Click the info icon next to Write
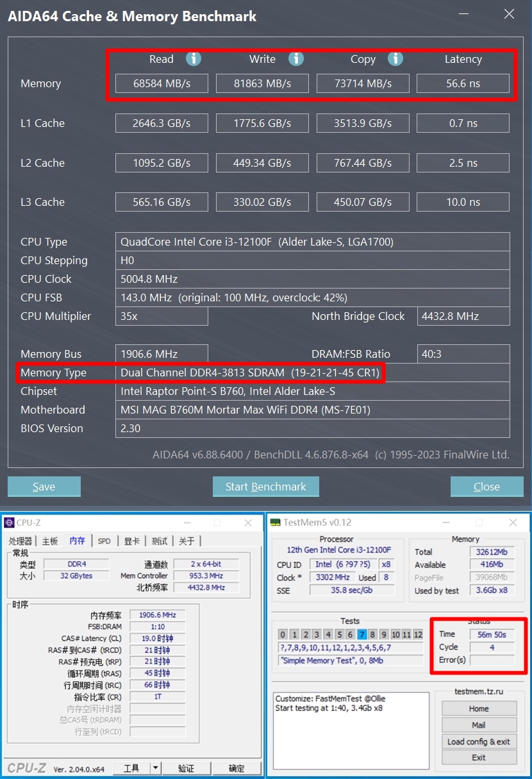 [x=295, y=59]
